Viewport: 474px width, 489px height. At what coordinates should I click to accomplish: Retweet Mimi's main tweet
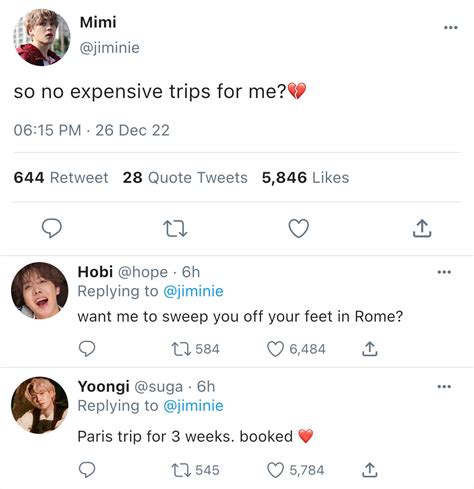[175, 229]
